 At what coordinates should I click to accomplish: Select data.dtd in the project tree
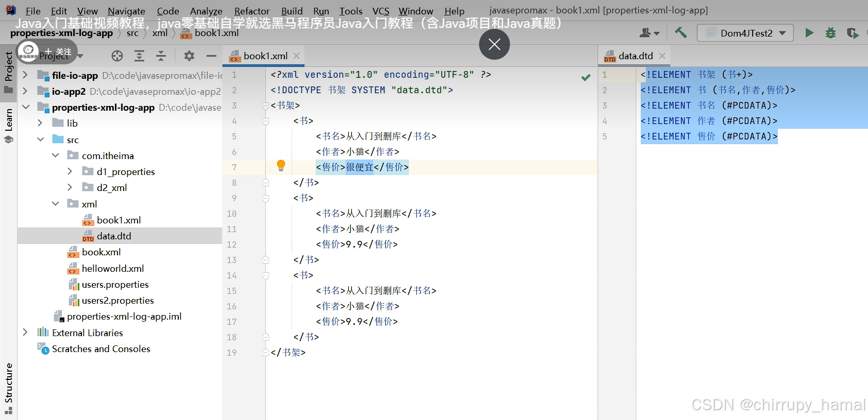(x=114, y=236)
